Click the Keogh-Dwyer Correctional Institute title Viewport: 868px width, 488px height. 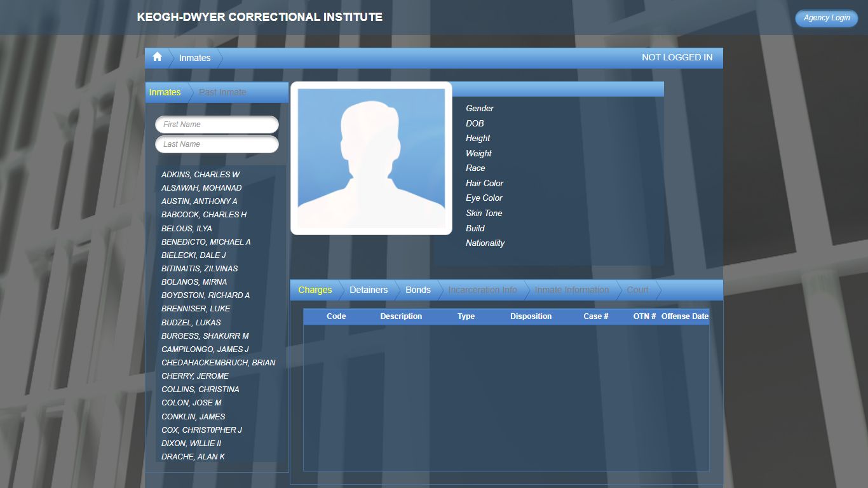tap(259, 17)
